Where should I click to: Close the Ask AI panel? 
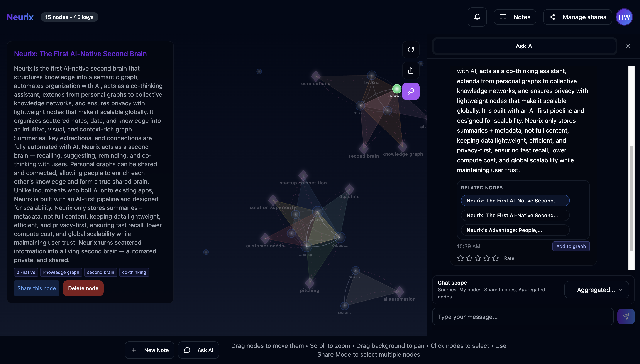[628, 46]
